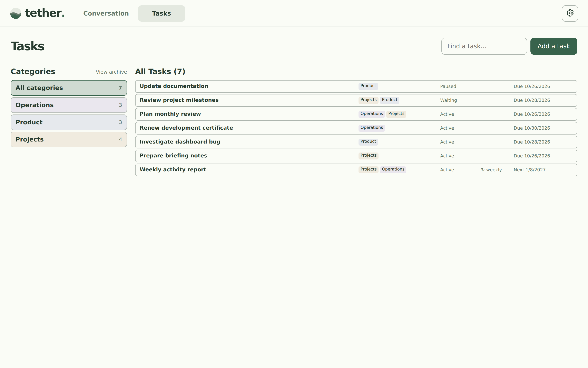Click the All Tasks (7) heading
The height and width of the screenshot is (368, 588).
pyautogui.click(x=160, y=72)
